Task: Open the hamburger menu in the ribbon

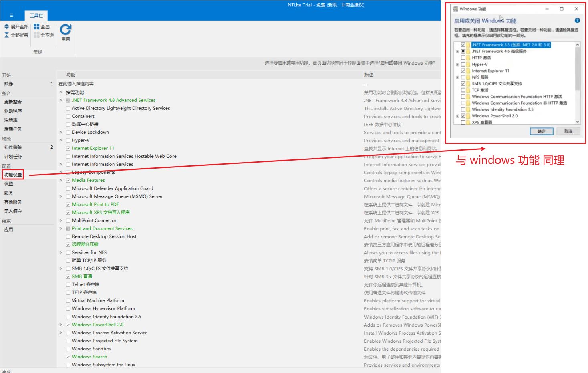Action: [11, 15]
